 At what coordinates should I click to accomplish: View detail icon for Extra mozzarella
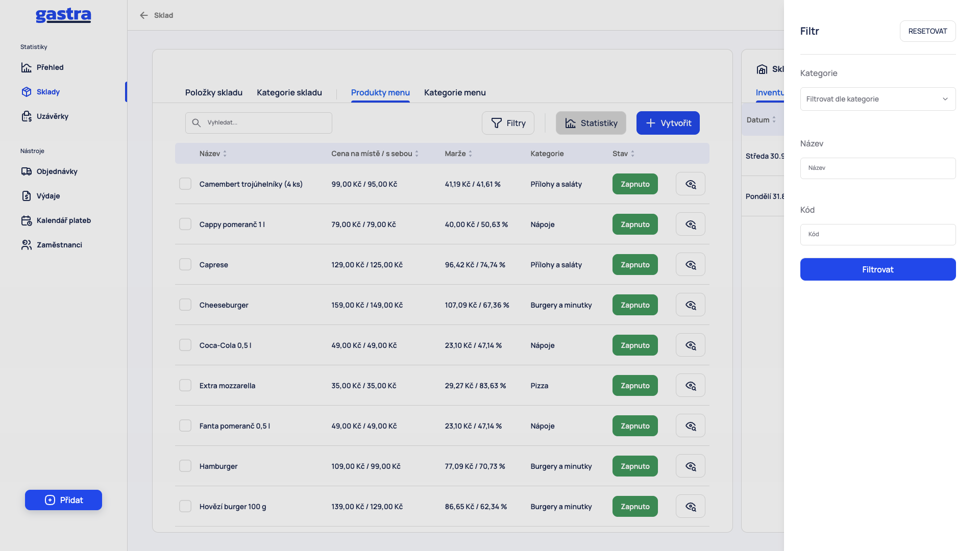691,386
